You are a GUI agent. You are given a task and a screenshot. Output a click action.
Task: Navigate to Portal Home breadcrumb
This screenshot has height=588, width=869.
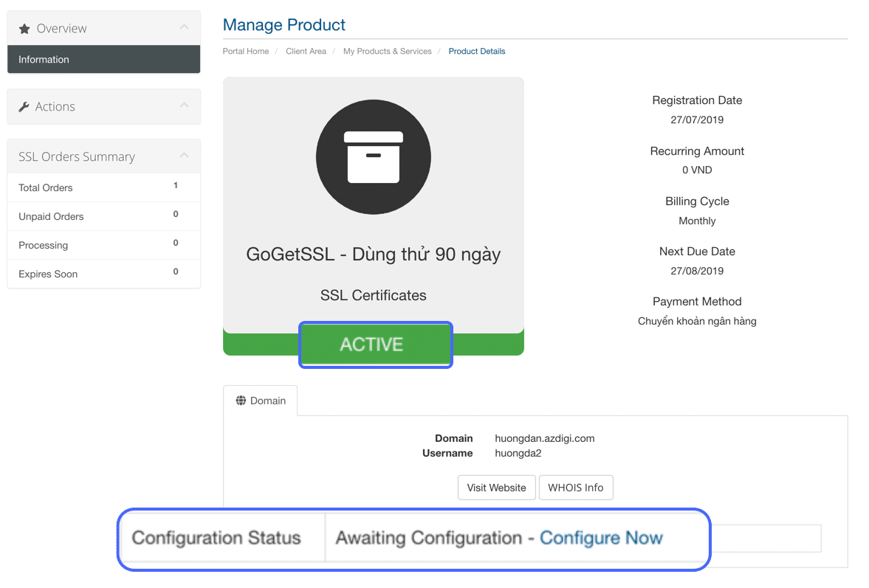point(245,51)
